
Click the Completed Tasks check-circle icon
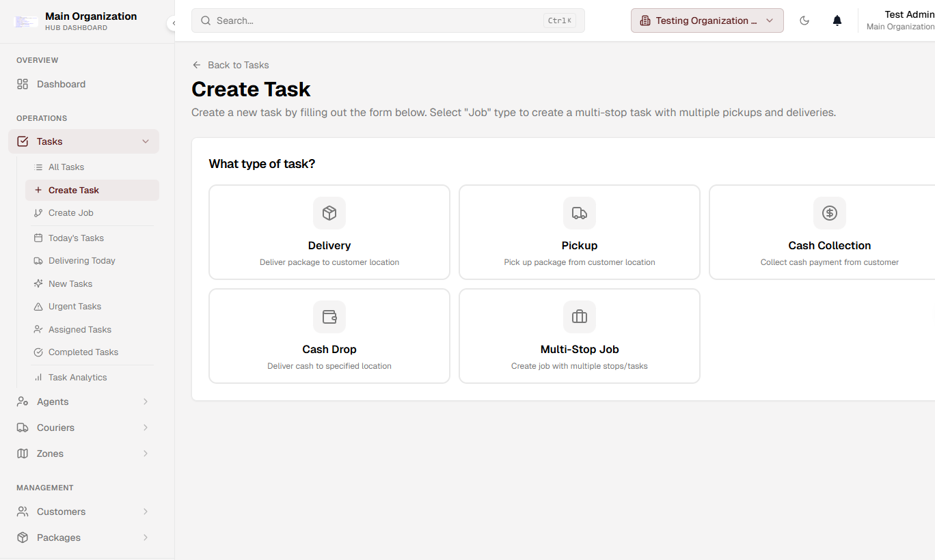click(x=38, y=352)
